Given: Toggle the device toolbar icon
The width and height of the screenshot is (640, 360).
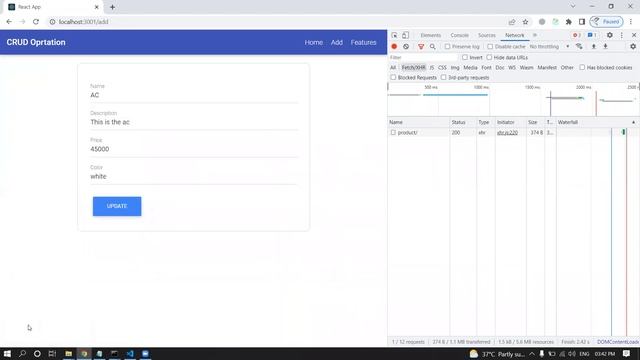Looking at the screenshot, I should pos(405,35).
